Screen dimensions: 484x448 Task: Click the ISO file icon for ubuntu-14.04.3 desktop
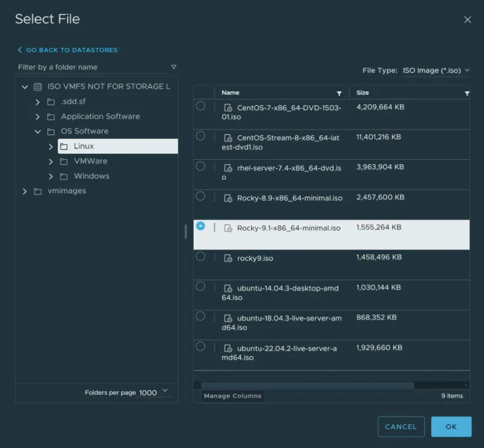click(x=228, y=288)
